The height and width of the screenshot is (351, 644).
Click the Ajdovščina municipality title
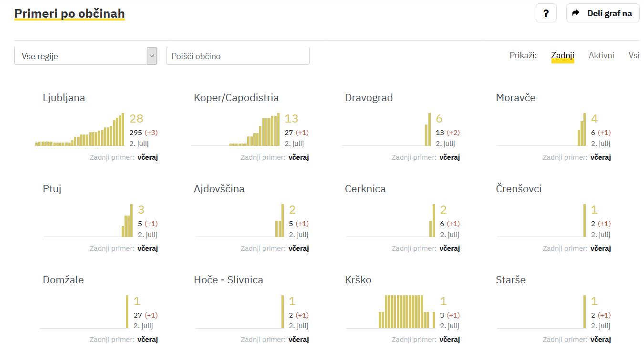(219, 189)
